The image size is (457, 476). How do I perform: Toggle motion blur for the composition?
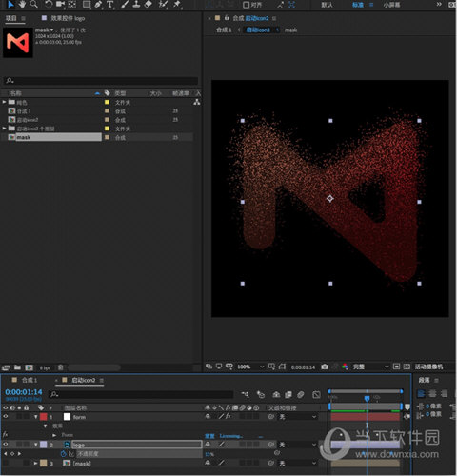click(x=301, y=394)
